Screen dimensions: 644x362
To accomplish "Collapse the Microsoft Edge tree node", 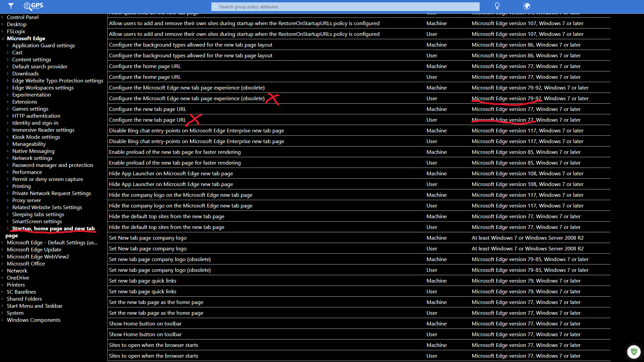I will (x=3, y=39).
